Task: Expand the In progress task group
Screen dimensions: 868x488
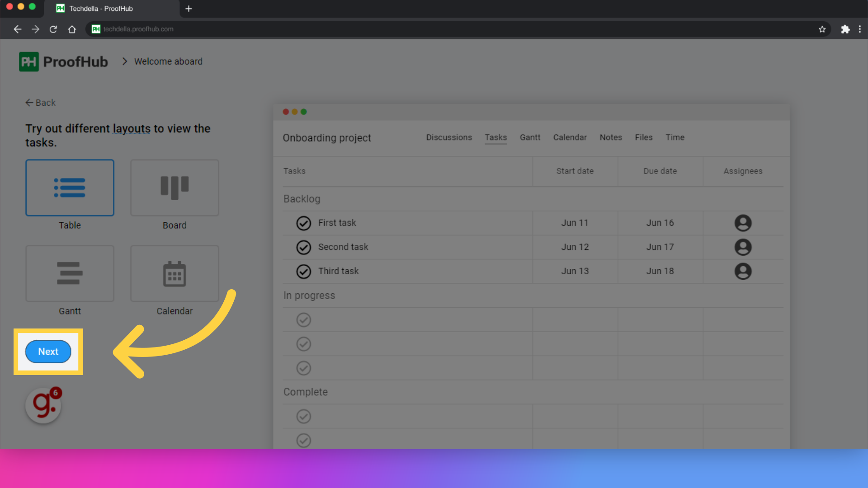Action: 309,295
